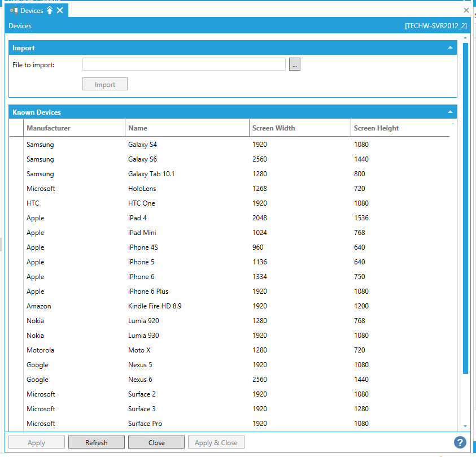Click the scroll up arrow of the panel scrollbar
This screenshot has height=457, width=476.
pos(465,38)
